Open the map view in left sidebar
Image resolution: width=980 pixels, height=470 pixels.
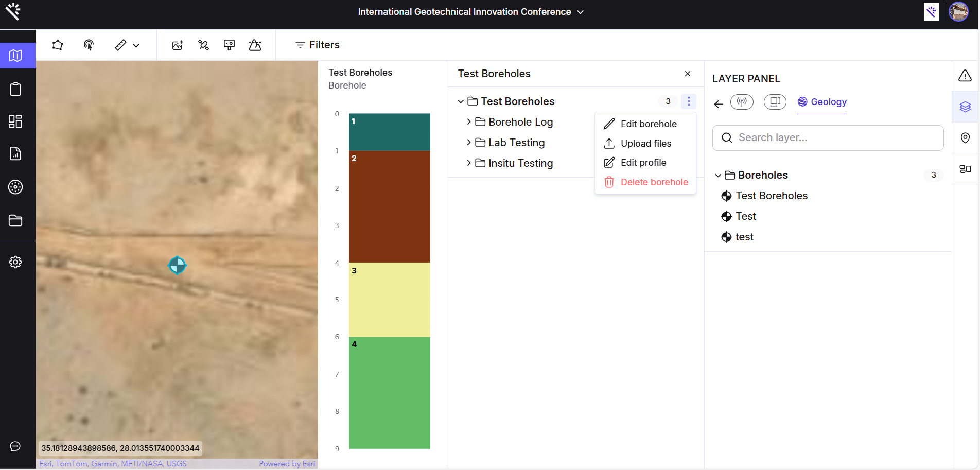pyautogui.click(x=15, y=56)
